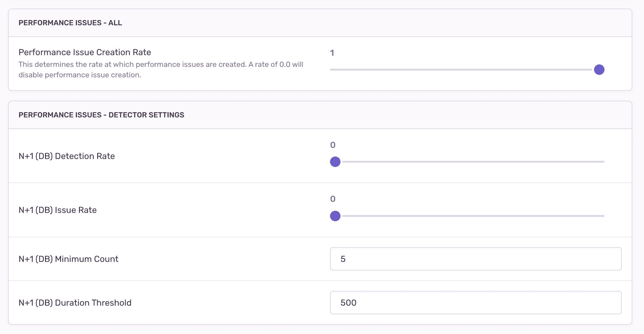Click the N+1 (DB) Issue Rate label
The image size is (644, 334).
[x=58, y=210]
